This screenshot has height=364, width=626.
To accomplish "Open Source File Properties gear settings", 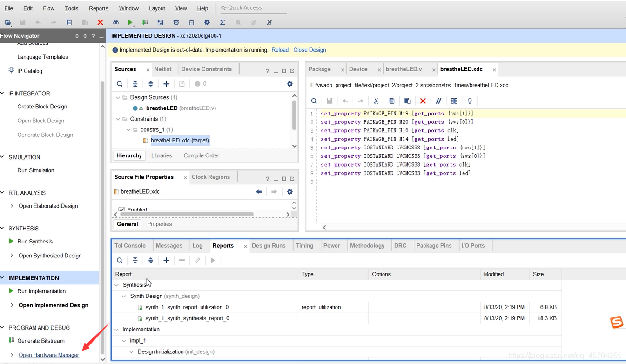I will (290, 192).
